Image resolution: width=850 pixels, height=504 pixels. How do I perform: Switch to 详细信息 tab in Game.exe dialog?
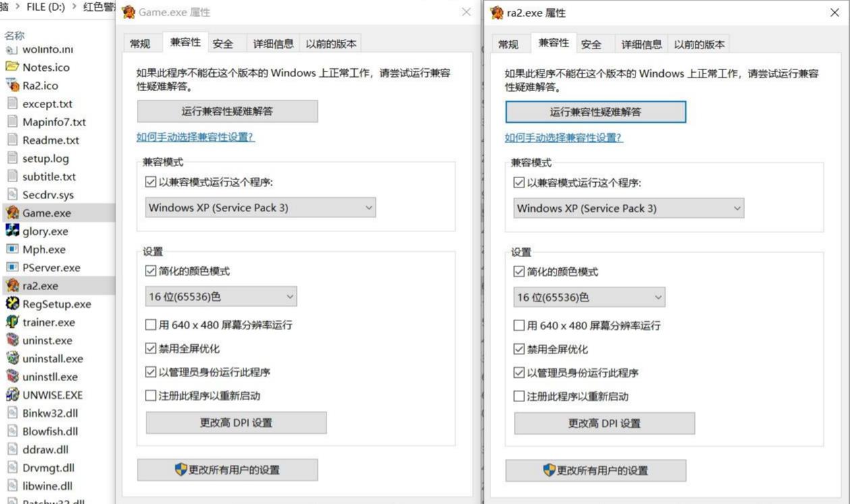point(273,44)
